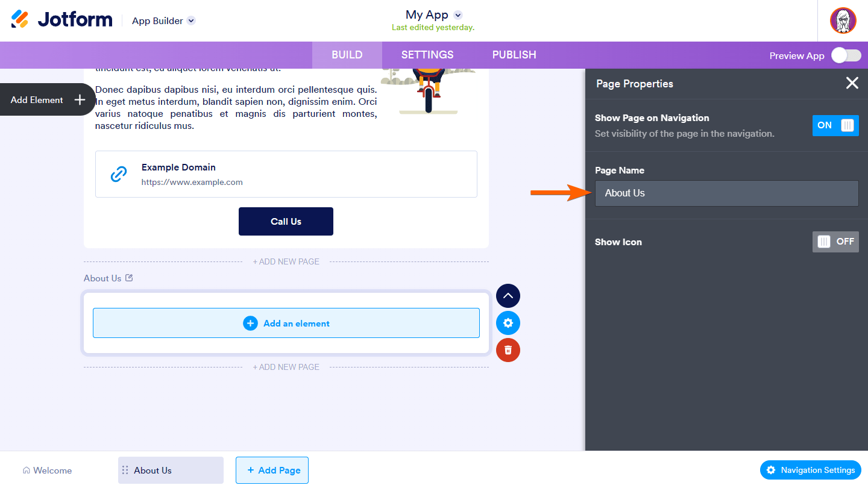
Task: Enable the Preview App switch
Action: pos(846,55)
